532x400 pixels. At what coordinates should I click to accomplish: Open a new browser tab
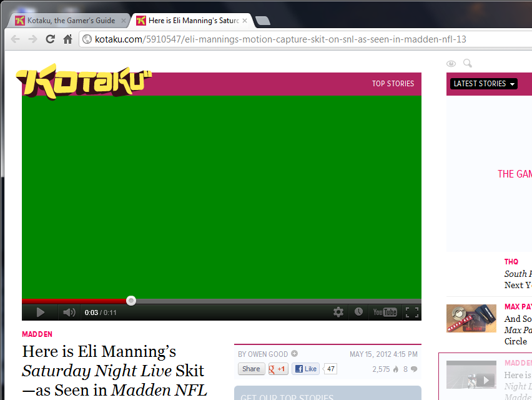coord(263,21)
